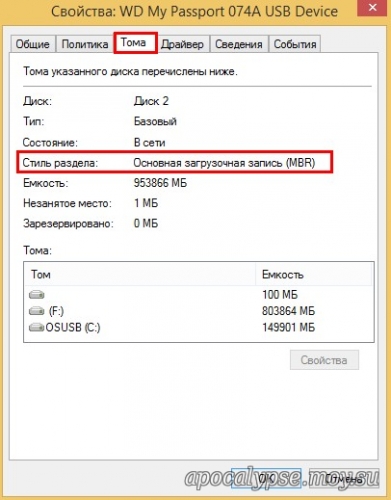
Task: Click the Отмена button
Action: (x=343, y=479)
